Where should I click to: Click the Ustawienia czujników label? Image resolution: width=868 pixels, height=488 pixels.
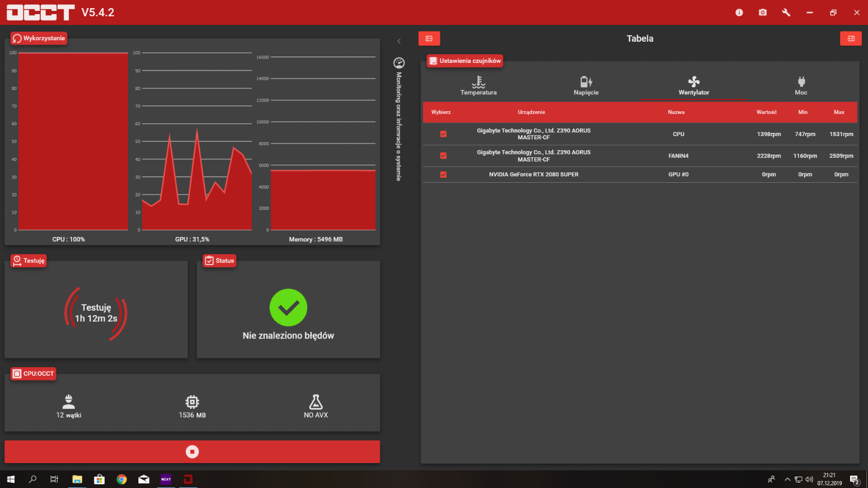pyautogui.click(x=465, y=61)
